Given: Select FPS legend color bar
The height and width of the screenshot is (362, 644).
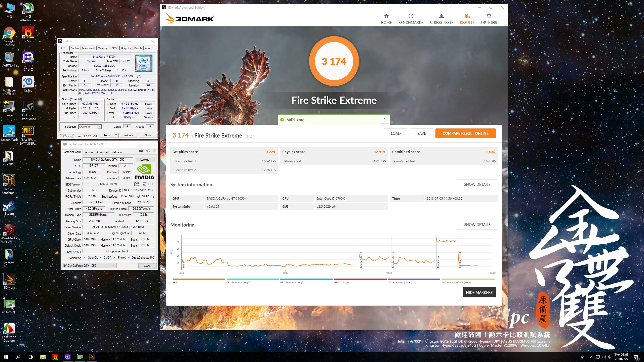Looking at the screenshot, I should click(x=199, y=279).
